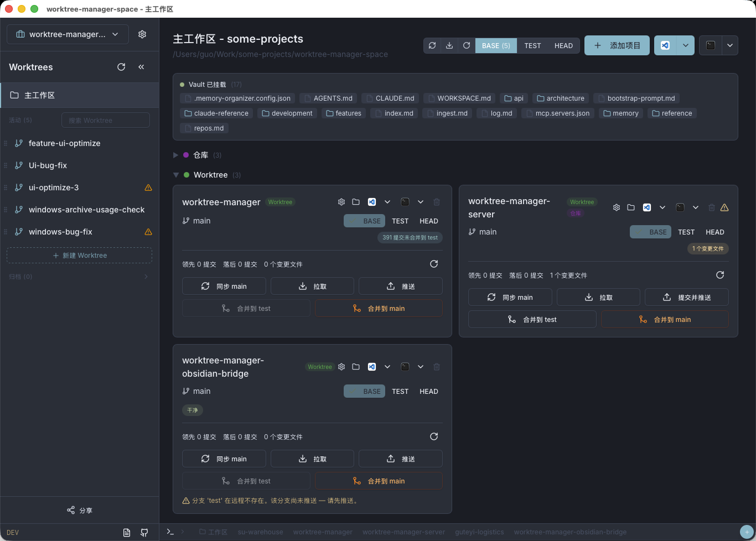Click 添加项目 button

point(618,45)
